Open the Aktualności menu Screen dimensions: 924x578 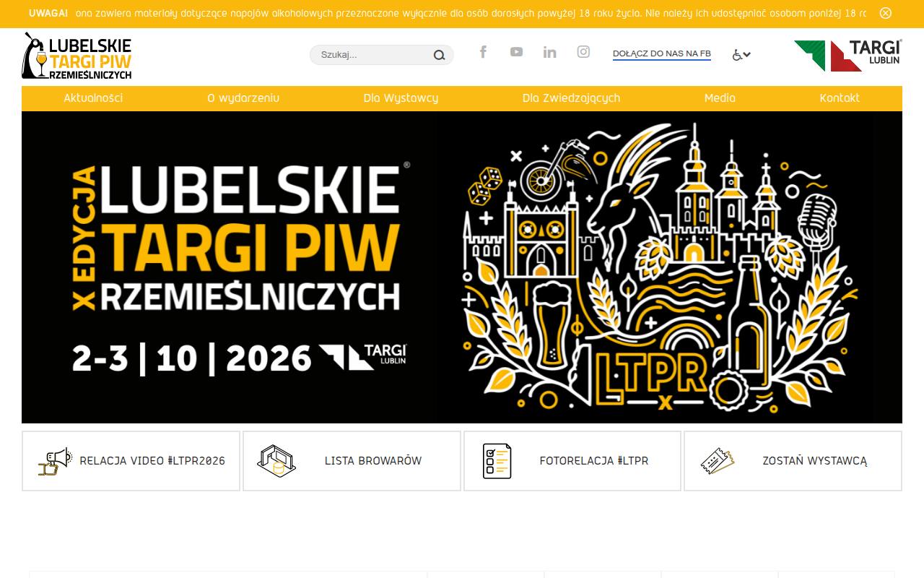tap(93, 98)
